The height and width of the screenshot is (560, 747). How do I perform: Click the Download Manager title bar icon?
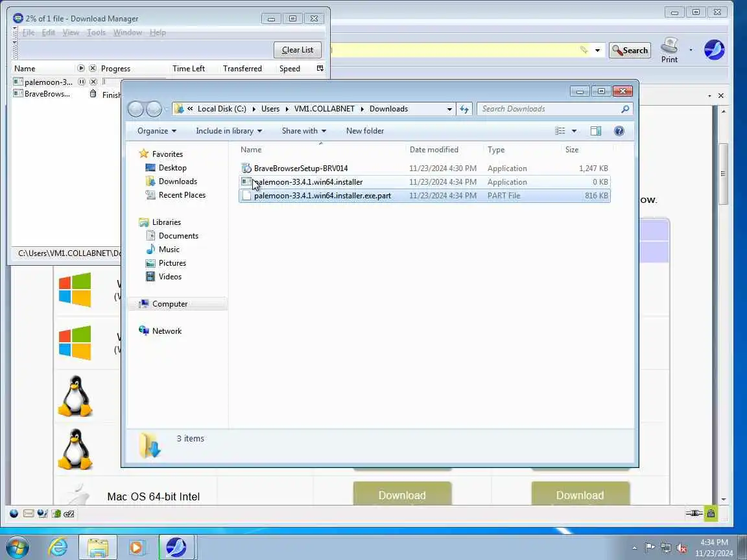[x=18, y=19]
